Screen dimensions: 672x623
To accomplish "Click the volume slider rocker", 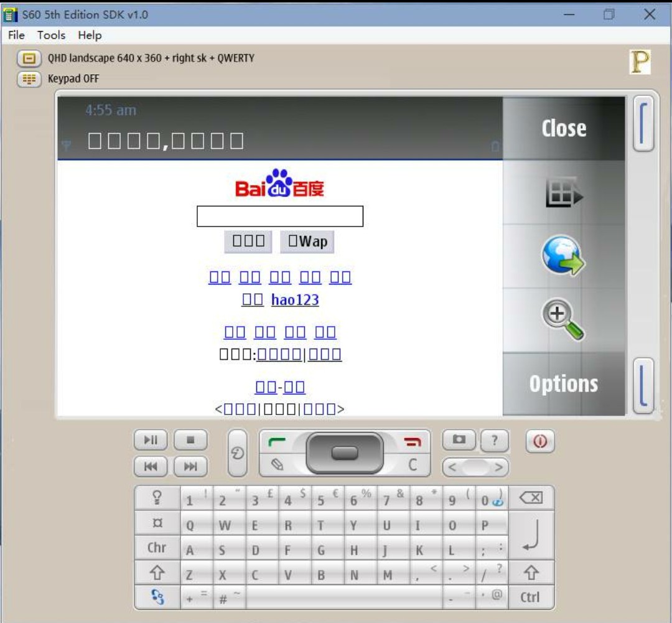I will pos(475,467).
